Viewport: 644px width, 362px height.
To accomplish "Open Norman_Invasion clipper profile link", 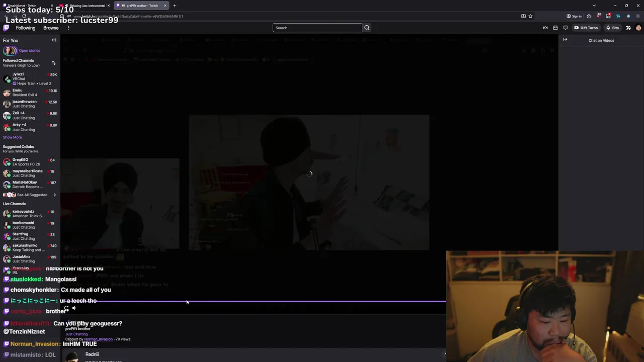I will pos(98,339).
